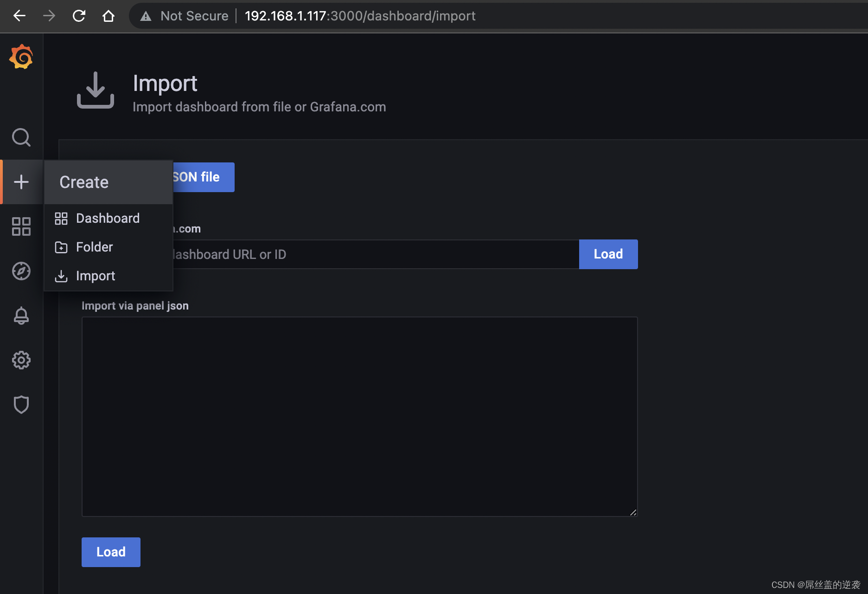Screen dimensions: 868x594
Task: Click Load next to dashboard URL field
Action: click(608, 254)
